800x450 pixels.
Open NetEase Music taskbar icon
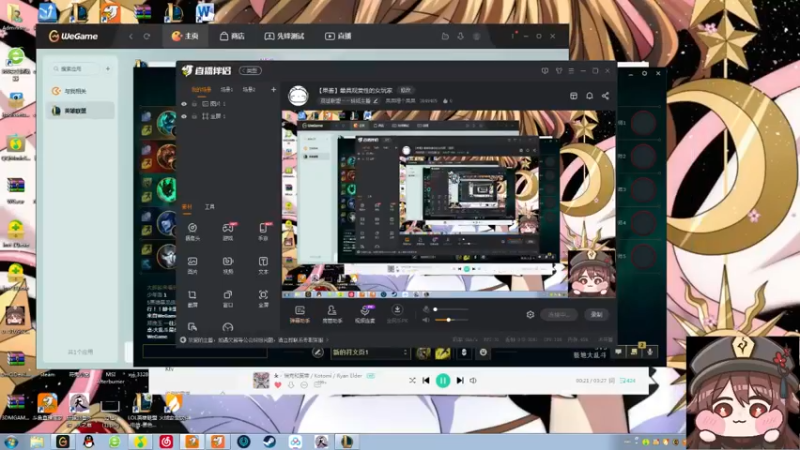[x=166, y=442]
